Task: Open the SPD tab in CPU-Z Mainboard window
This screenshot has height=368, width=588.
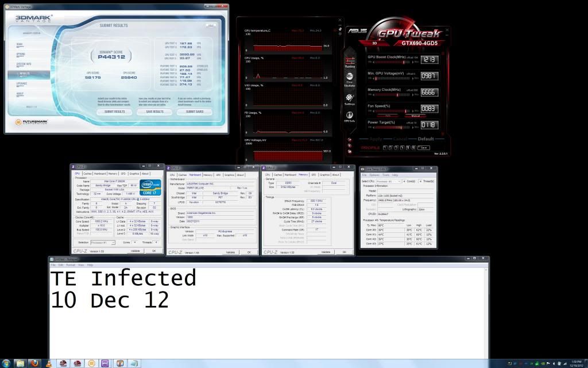Action: 218,175
